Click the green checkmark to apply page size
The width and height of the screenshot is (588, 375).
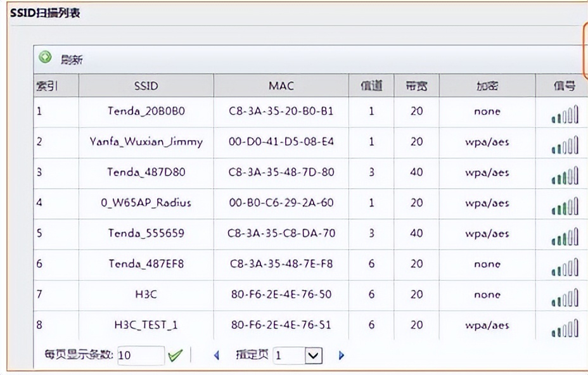pyautogui.click(x=175, y=355)
